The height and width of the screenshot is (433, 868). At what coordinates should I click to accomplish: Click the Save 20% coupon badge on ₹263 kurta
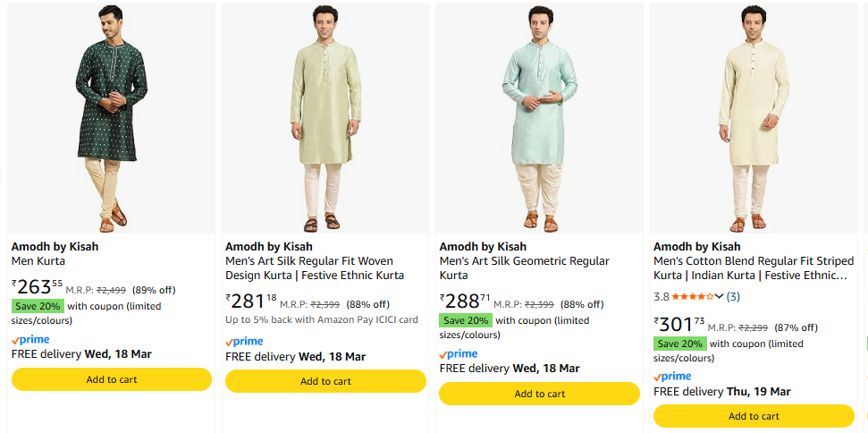[38, 306]
